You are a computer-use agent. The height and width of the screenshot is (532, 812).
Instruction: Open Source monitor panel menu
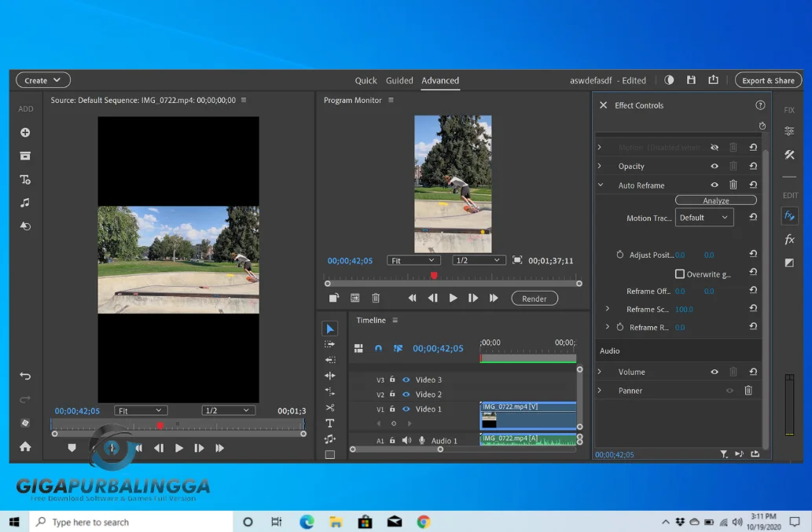(x=244, y=100)
